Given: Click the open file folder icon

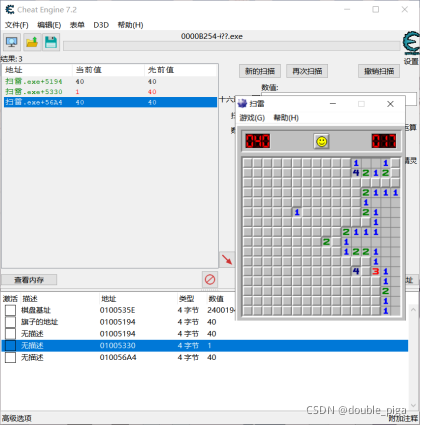Looking at the screenshot, I should tap(32, 42).
